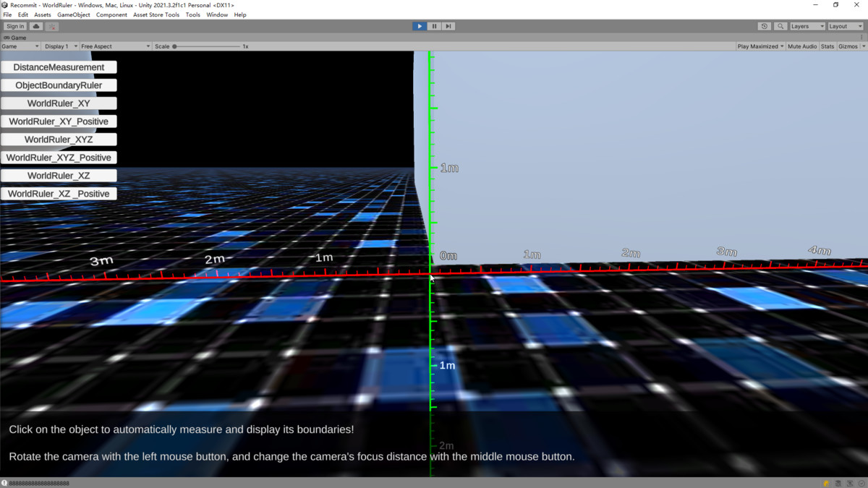868x488 pixels.
Task: Toggle Mute Audio in Game view
Action: click(x=801, y=46)
